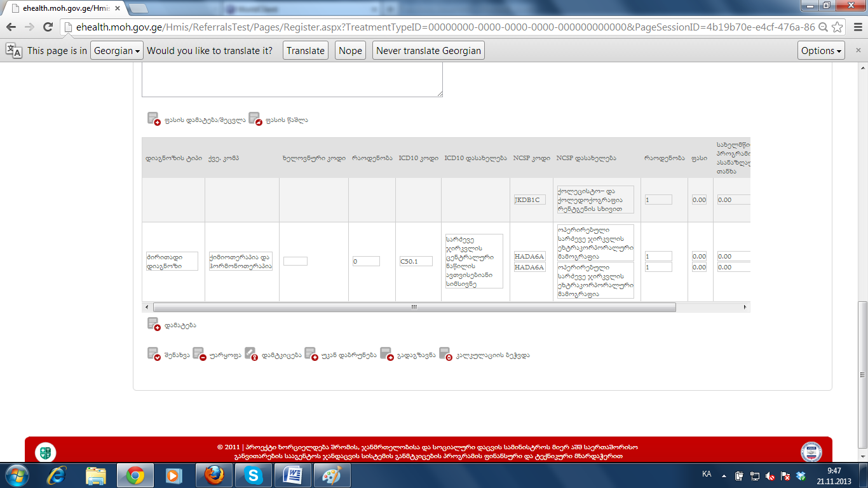Reload the page with the browser refresh icon

coord(48,27)
